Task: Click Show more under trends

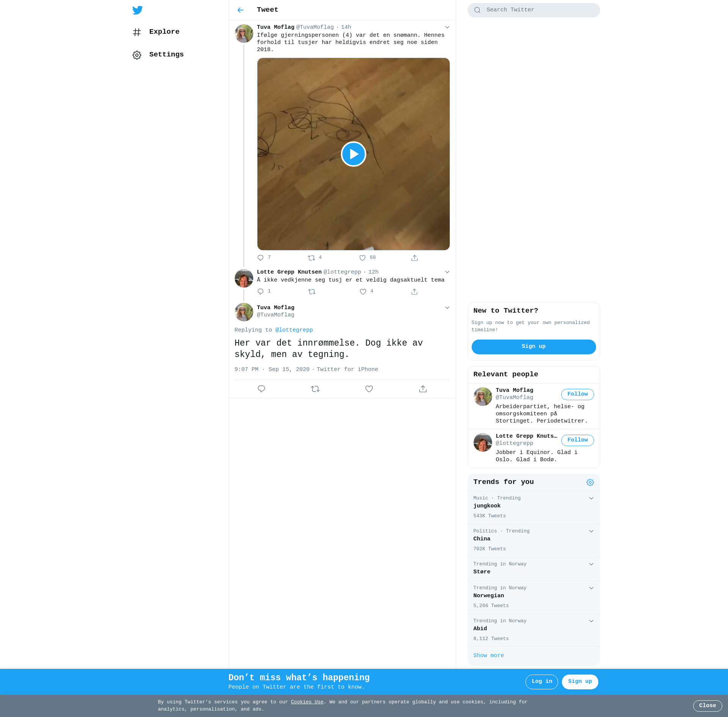Action: [488, 656]
